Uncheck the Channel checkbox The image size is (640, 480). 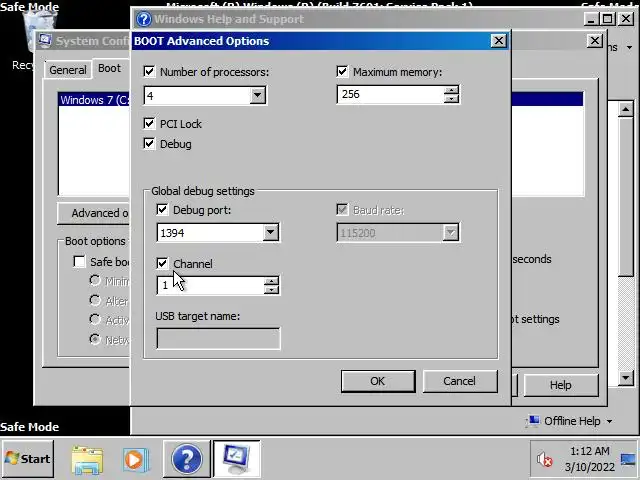click(x=162, y=263)
